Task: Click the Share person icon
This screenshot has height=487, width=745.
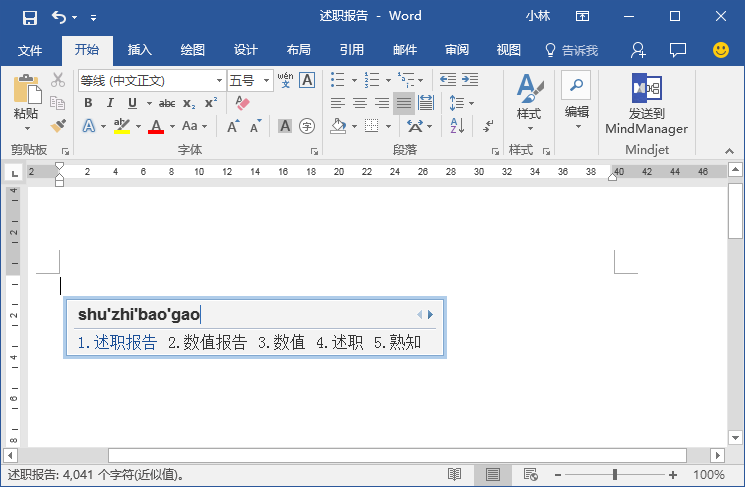Action: pos(638,50)
